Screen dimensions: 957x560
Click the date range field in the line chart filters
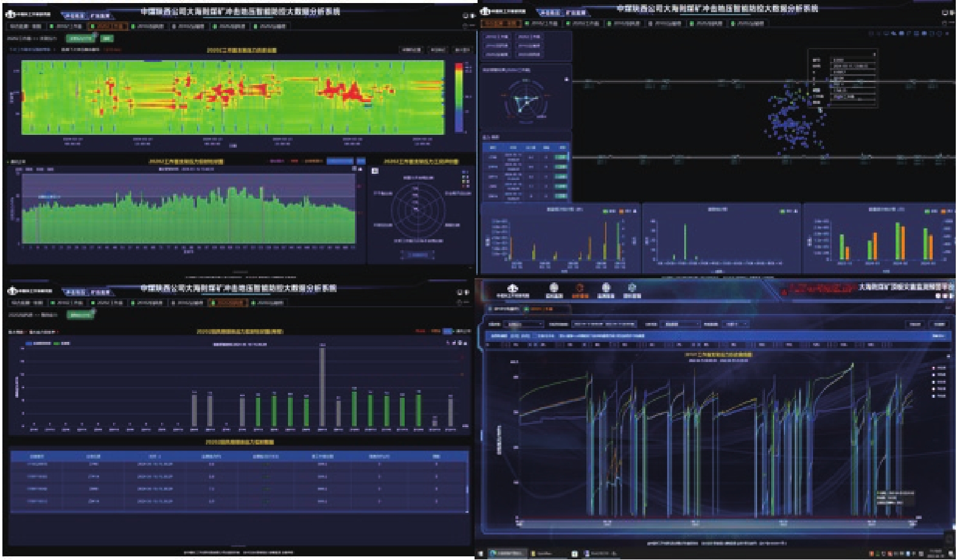604,324
